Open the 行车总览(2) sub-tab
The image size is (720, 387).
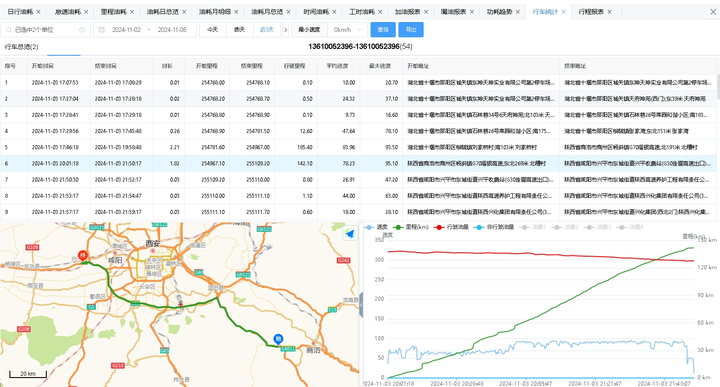[22, 47]
